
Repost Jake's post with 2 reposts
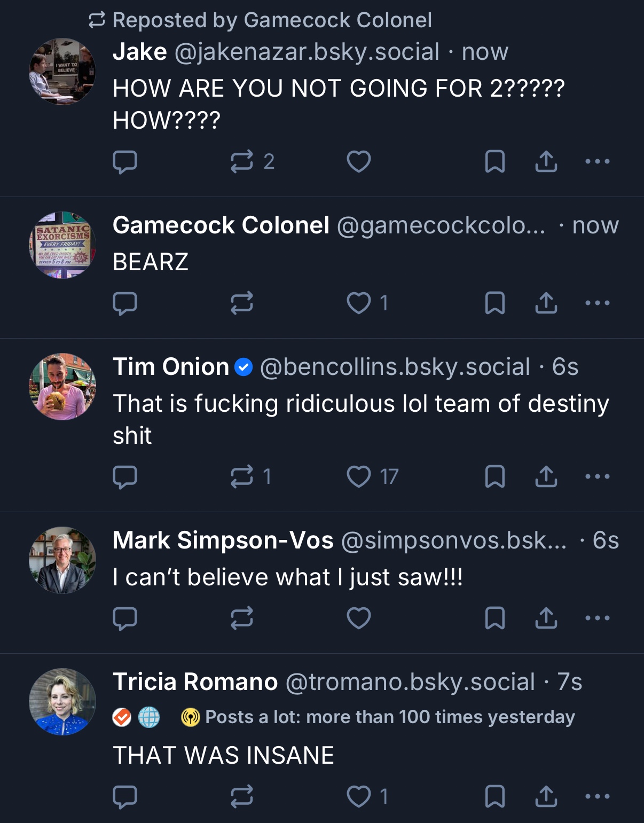[x=242, y=161]
